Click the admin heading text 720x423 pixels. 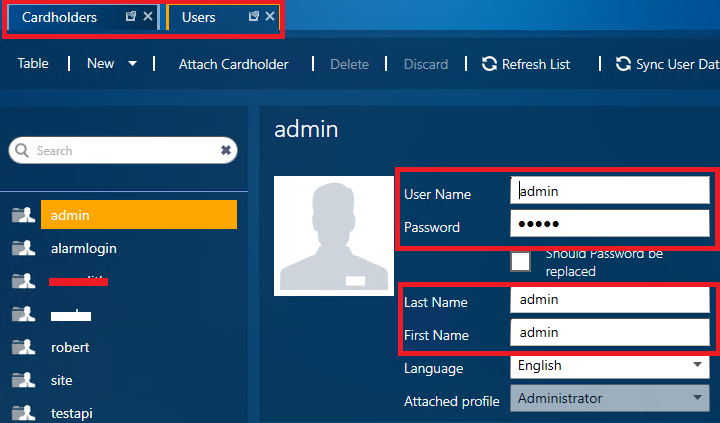click(x=306, y=129)
